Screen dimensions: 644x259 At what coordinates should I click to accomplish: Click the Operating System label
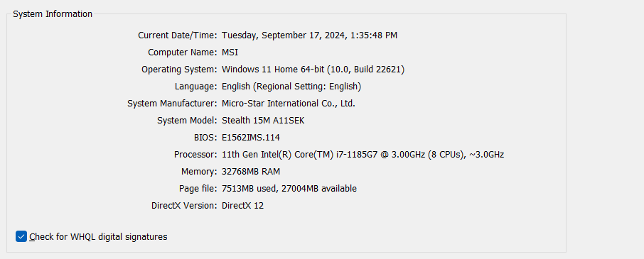[179, 70]
